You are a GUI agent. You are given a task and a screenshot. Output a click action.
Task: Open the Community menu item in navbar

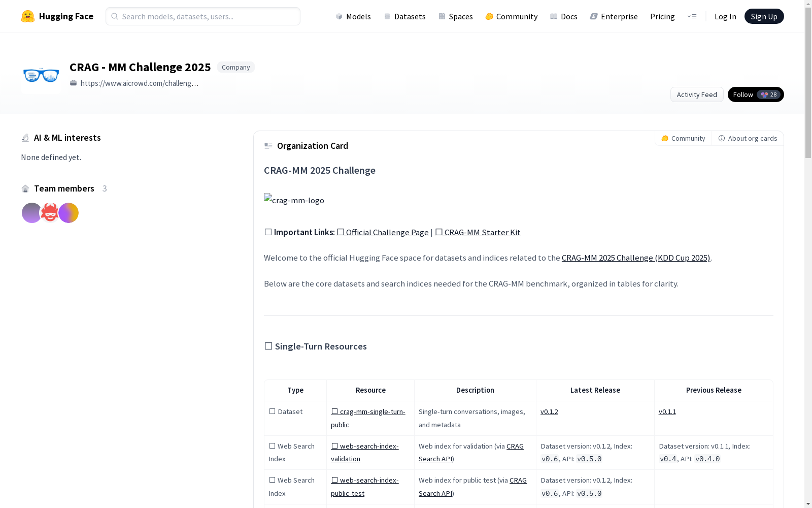[x=512, y=16]
